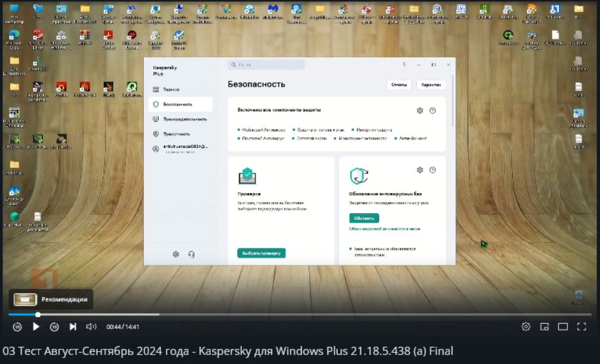This screenshot has height=364, width=600.
Task: Click the WinRAR desktop icon
Action: pyautogui.click(x=84, y=38)
